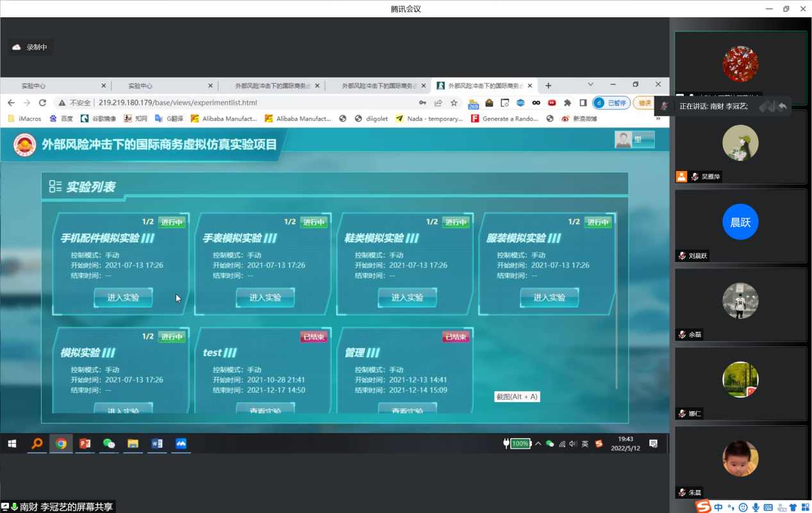The image size is (812, 513).
Task: Toggle the 中 Chinese input mode indicator
Action: 718,507
